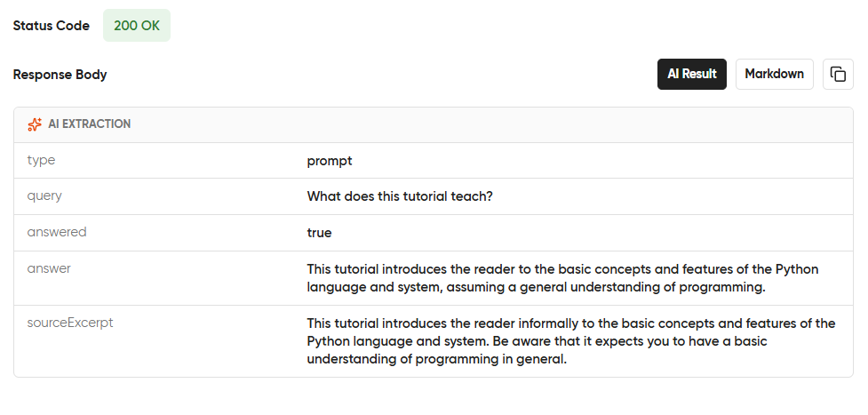Switch to the AI Result tab
Viewport: 868px width, 415px height.
click(692, 75)
